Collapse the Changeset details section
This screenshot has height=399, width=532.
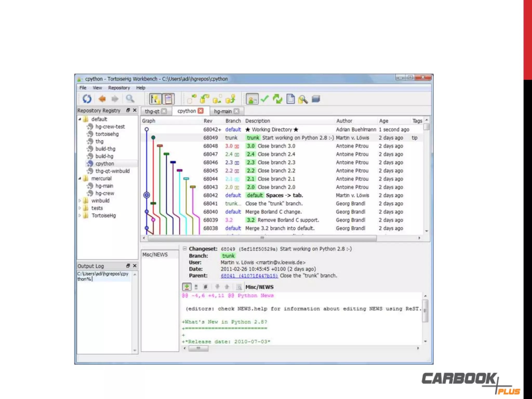[x=185, y=248]
